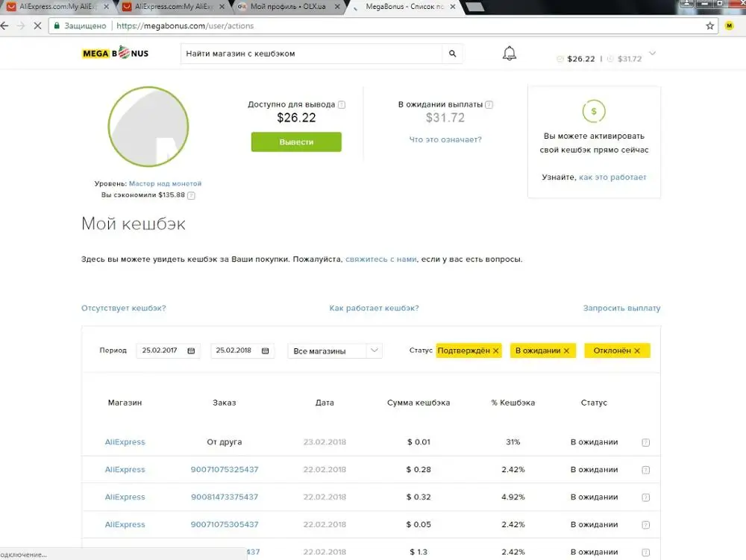Viewport: 746px width, 560px height.
Task: Open calendar for start date 25.02.2017
Action: point(191,350)
